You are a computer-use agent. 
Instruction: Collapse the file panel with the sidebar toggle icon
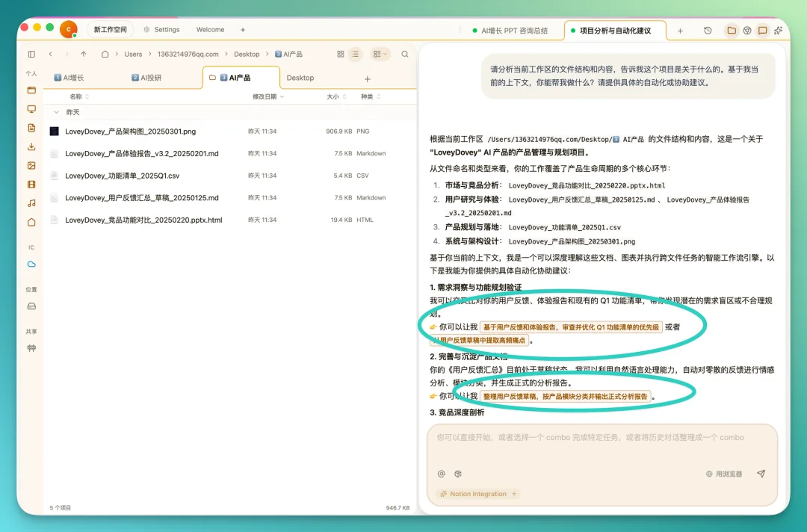(31, 54)
